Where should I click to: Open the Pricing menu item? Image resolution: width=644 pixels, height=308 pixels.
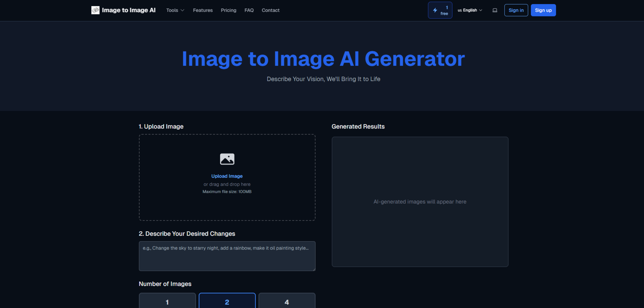click(x=228, y=10)
